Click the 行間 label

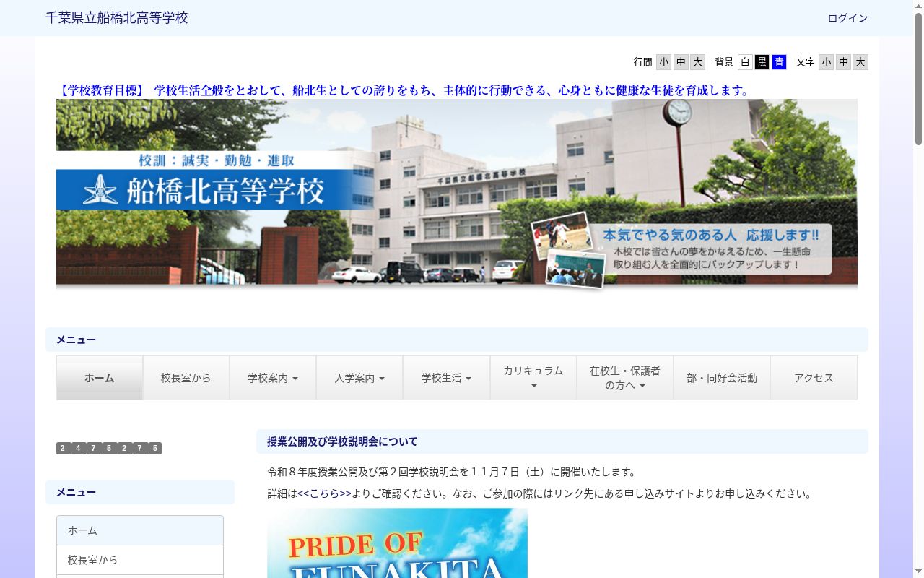click(643, 62)
